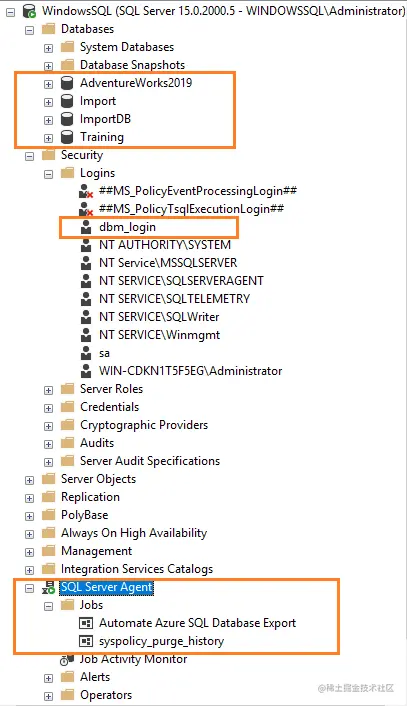Select NT SERVICE\Winmgmt login label

pyautogui.click(x=159, y=335)
